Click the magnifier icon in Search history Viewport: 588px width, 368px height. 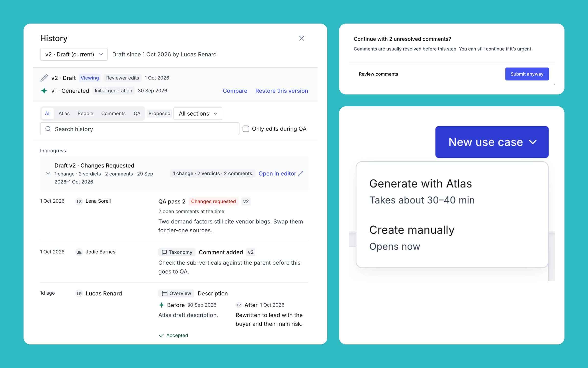pyautogui.click(x=48, y=129)
